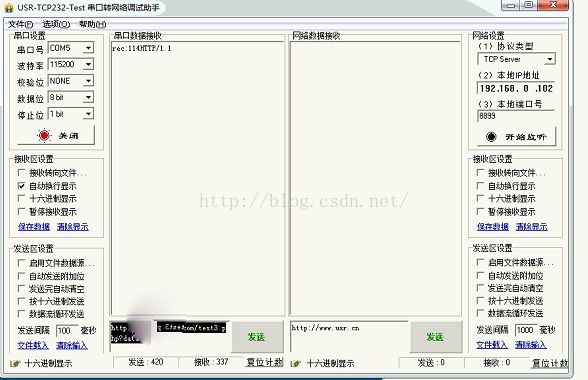Click serial 复位计数 reset counter link
Viewport: 588px width, 380px height.
pyautogui.click(x=264, y=362)
